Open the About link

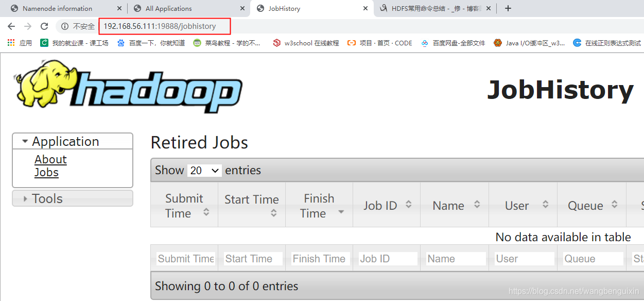[50, 159]
